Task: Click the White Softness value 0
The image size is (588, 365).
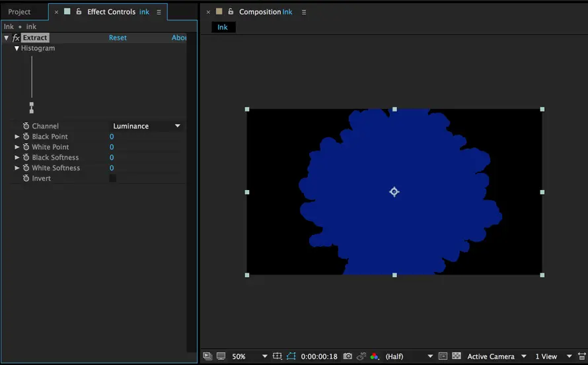Action: point(112,168)
